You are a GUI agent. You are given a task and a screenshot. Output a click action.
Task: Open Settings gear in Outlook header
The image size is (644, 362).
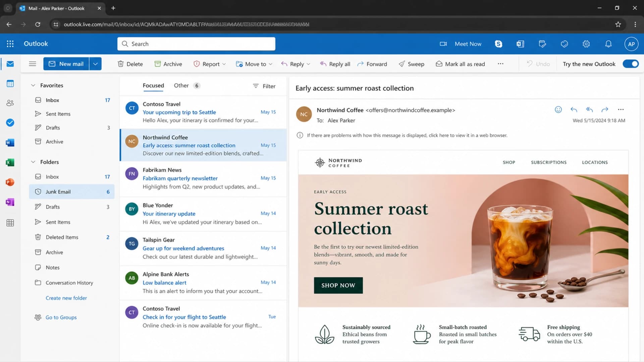click(586, 44)
